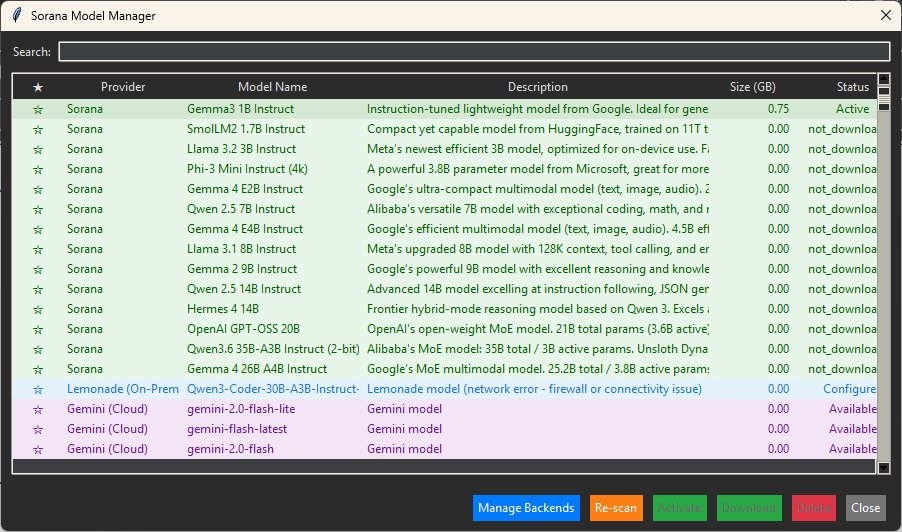Star the gemini-flash-latest row
Image resolution: width=902 pixels, height=532 pixels.
click(38, 430)
